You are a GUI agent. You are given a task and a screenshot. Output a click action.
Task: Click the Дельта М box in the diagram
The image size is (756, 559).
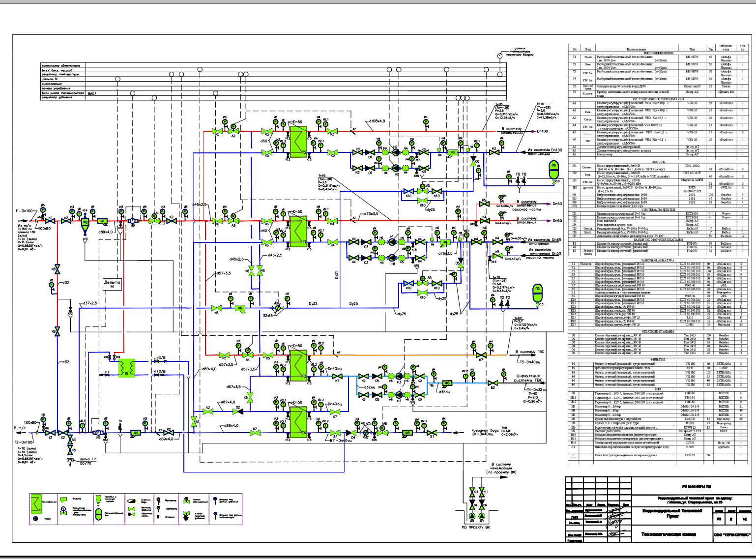[112, 284]
